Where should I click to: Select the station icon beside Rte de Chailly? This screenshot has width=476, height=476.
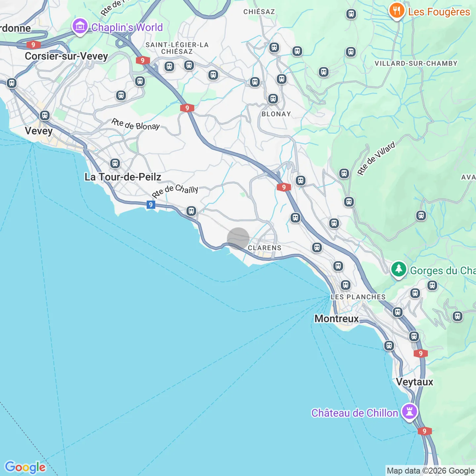pos(191,211)
